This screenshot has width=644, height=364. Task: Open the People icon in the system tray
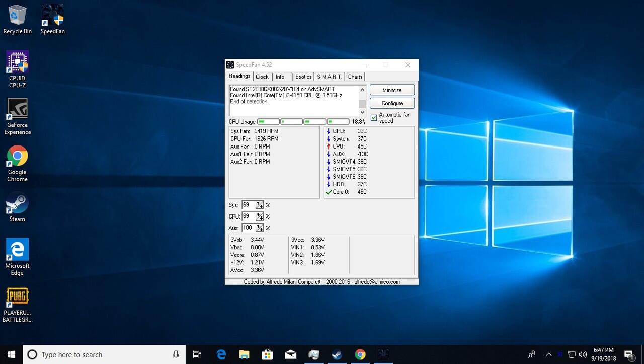(531, 354)
